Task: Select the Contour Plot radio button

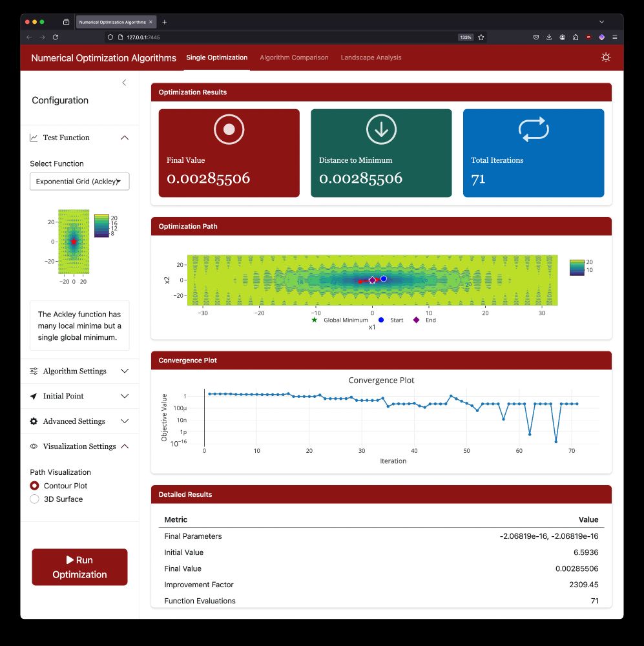Action: tap(35, 486)
